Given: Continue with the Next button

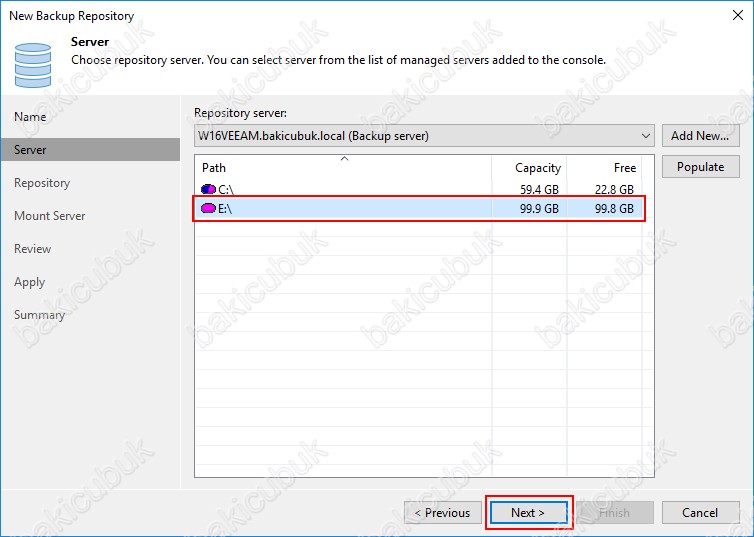Looking at the screenshot, I should (x=528, y=513).
